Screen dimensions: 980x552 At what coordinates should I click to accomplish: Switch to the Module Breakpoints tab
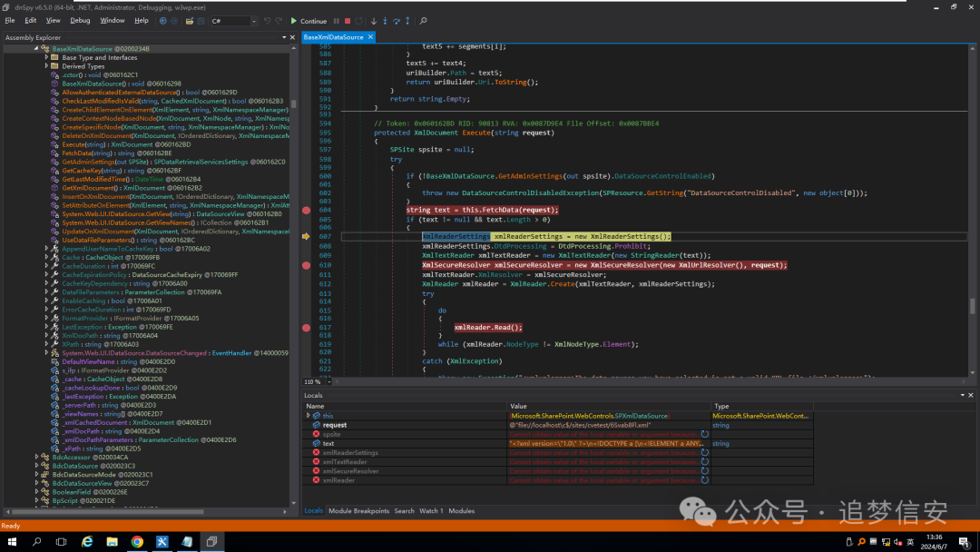(358, 511)
